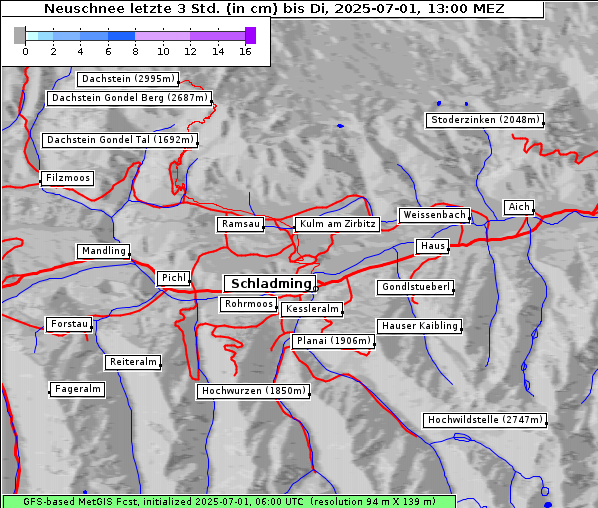Click the Dachstein Gondel Berg (2687m) label

click(129, 98)
